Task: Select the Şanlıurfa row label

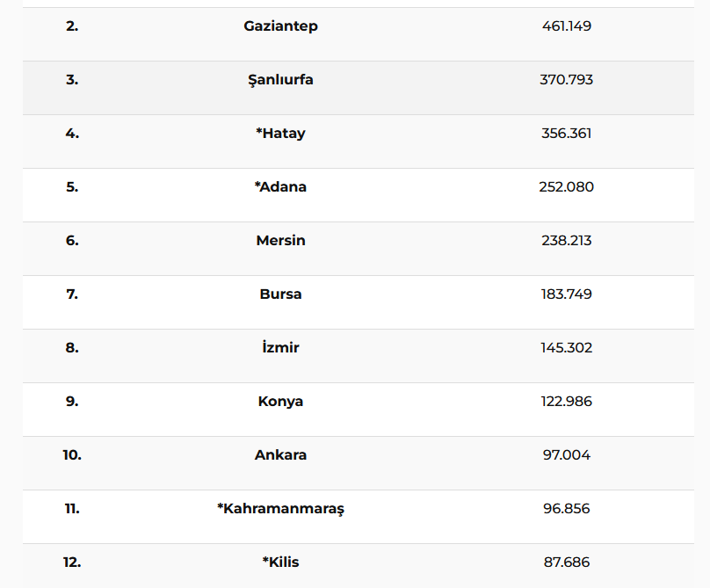Action: pos(280,80)
